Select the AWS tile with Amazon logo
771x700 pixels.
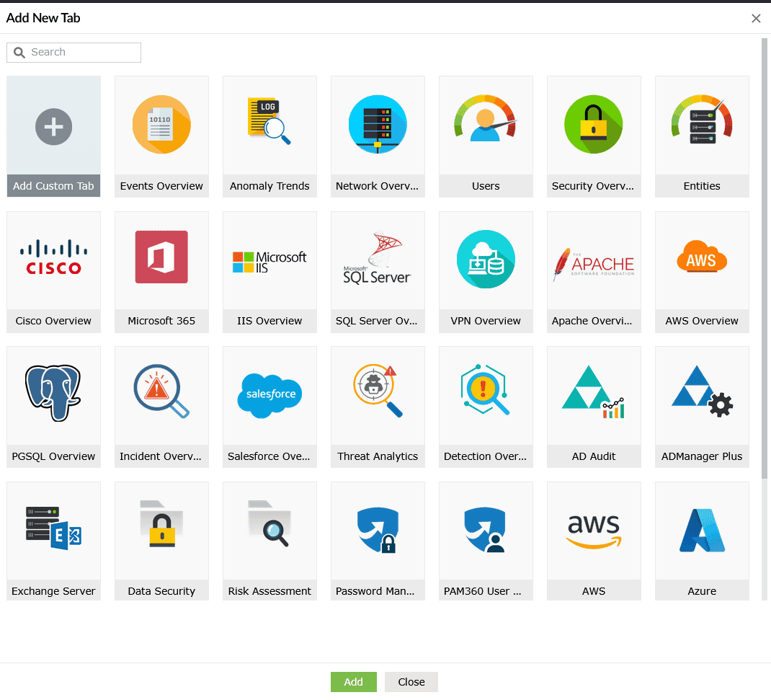pos(594,541)
